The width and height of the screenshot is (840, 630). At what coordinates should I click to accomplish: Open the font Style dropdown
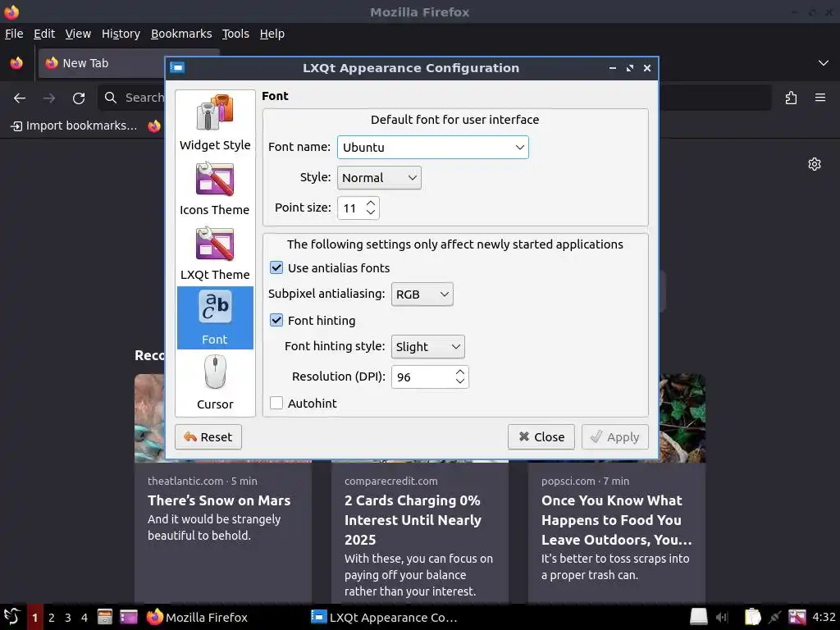click(379, 178)
